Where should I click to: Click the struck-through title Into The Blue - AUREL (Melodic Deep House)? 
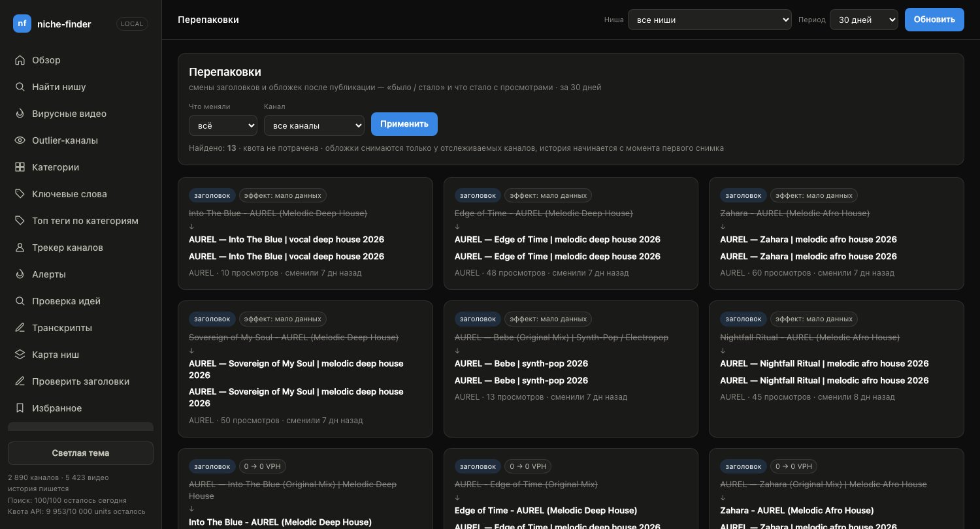click(x=278, y=214)
